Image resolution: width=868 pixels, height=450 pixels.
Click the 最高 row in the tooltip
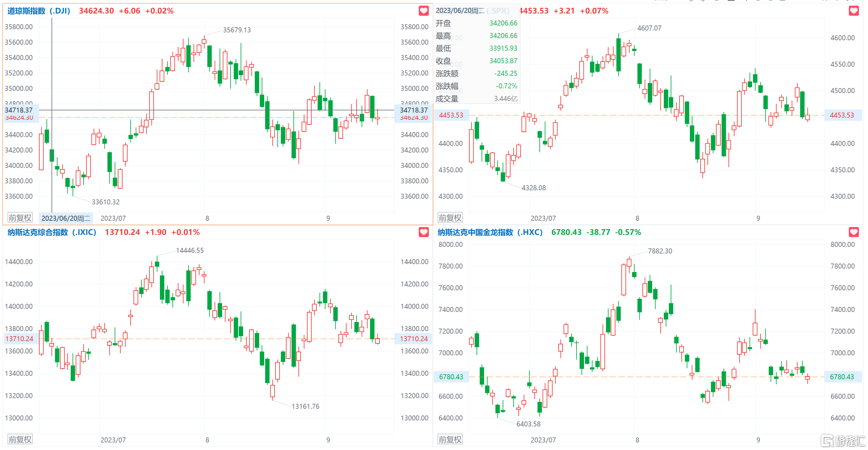tap(476, 36)
